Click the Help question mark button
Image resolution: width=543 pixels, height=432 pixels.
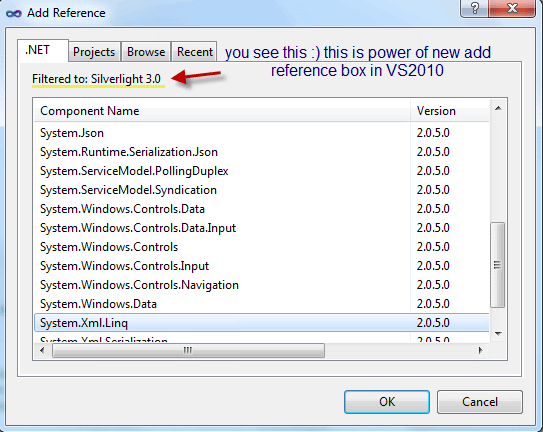[474, 8]
